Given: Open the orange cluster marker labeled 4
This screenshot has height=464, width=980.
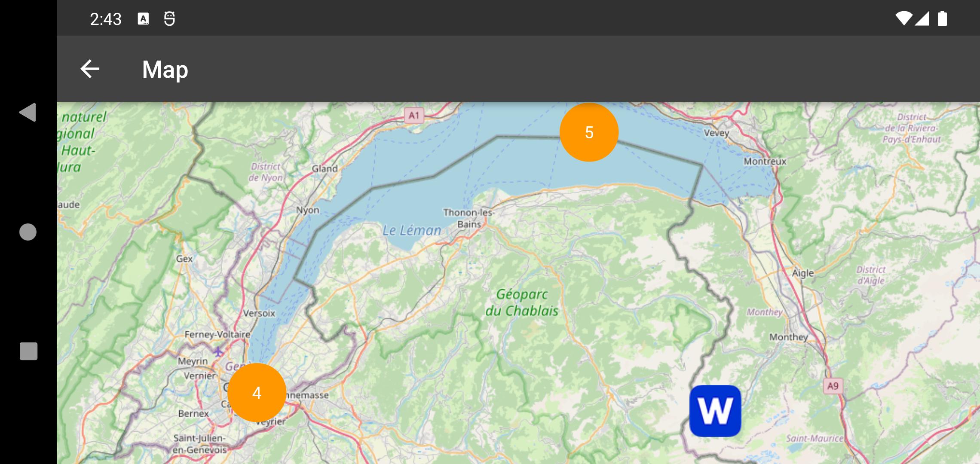Looking at the screenshot, I should [x=257, y=393].
